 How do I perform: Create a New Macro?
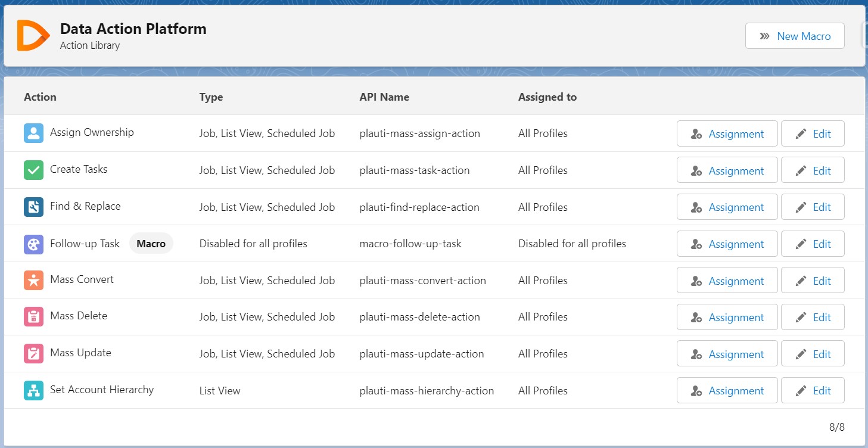pyautogui.click(x=795, y=36)
